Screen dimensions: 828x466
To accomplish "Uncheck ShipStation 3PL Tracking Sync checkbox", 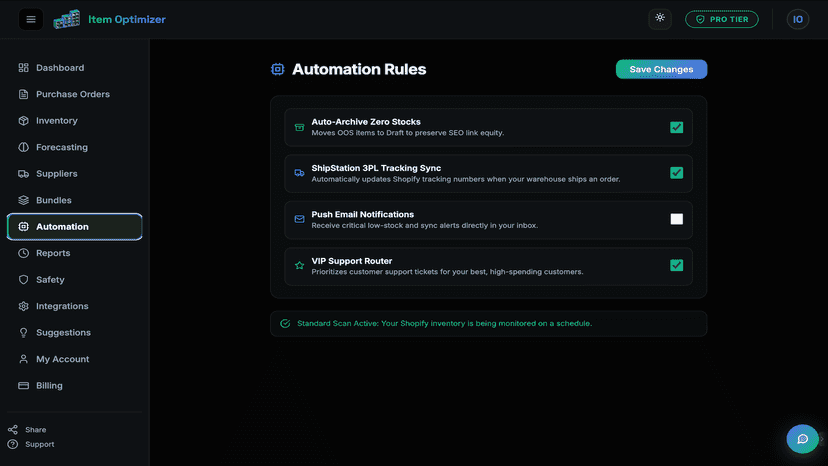I will point(676,173).
